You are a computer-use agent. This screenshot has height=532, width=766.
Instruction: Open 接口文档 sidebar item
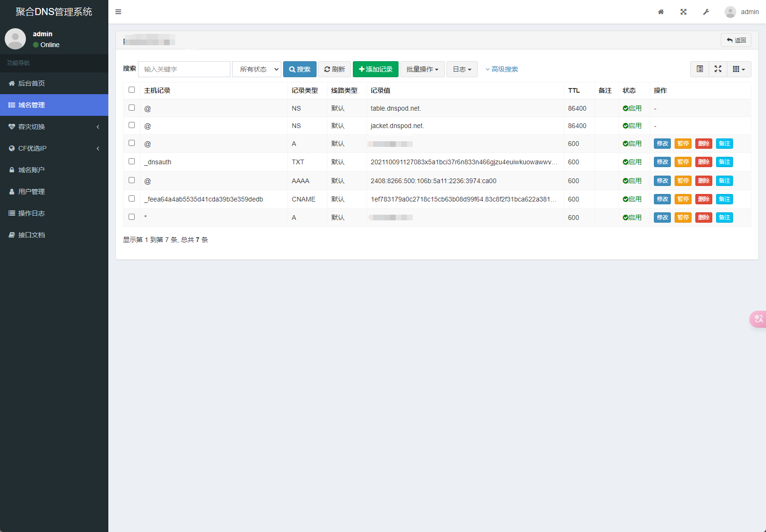coord(54,235)
